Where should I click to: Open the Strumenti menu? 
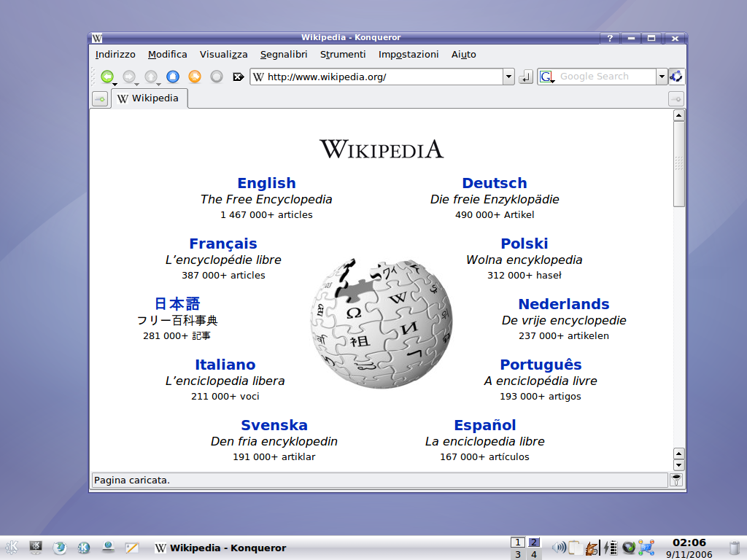(x=343, y=55)
